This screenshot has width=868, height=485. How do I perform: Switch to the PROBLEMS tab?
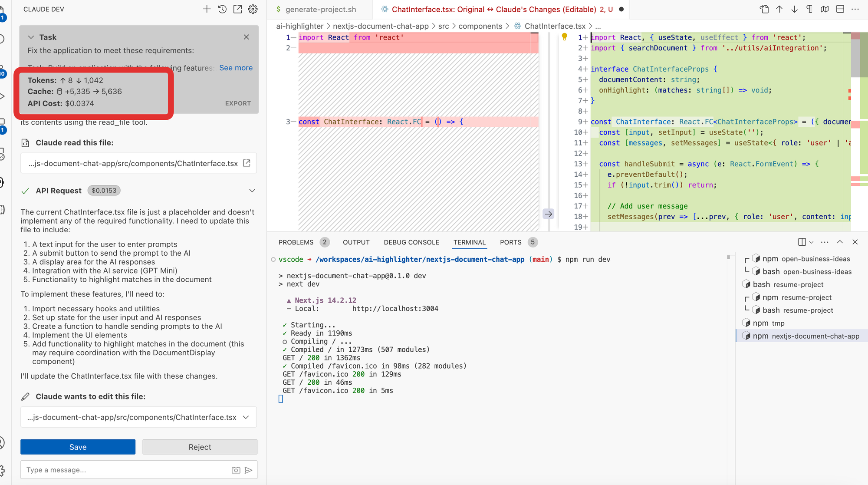(296, 242)
